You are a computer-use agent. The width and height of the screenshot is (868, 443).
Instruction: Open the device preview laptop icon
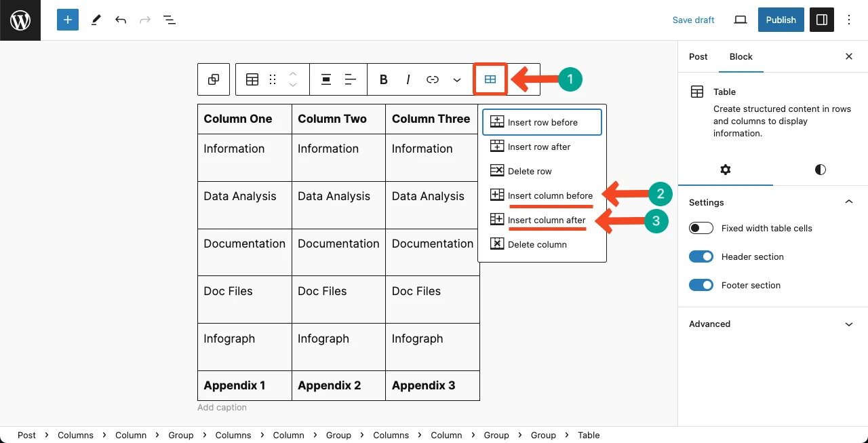tap(741, 20)
